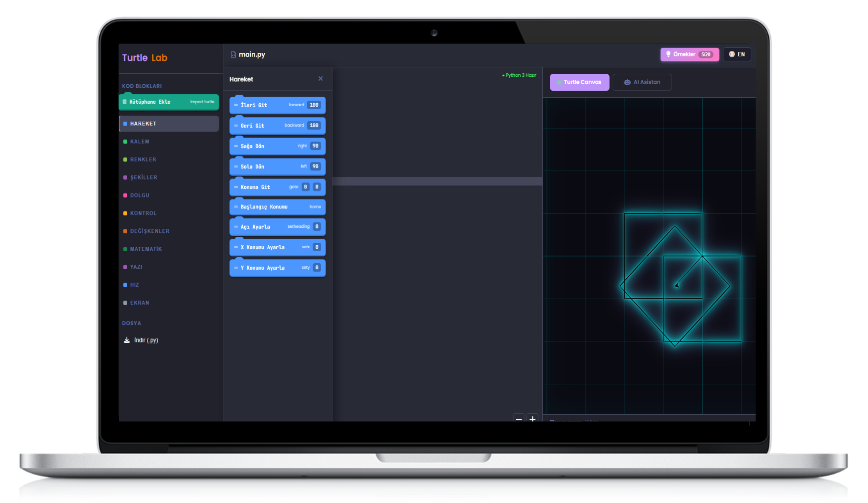Switch language with the EN button
This screenshot has height=503, width=868.
[x=737, y=54]
